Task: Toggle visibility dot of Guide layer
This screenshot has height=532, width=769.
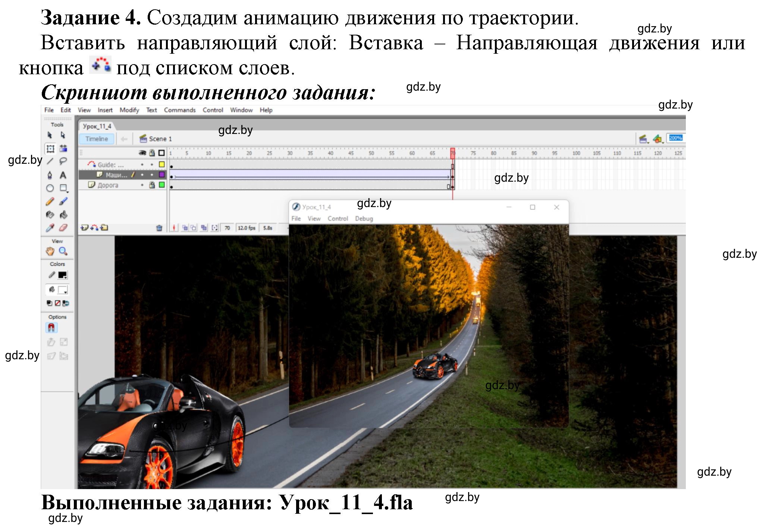Action: (x=142, y=165)
